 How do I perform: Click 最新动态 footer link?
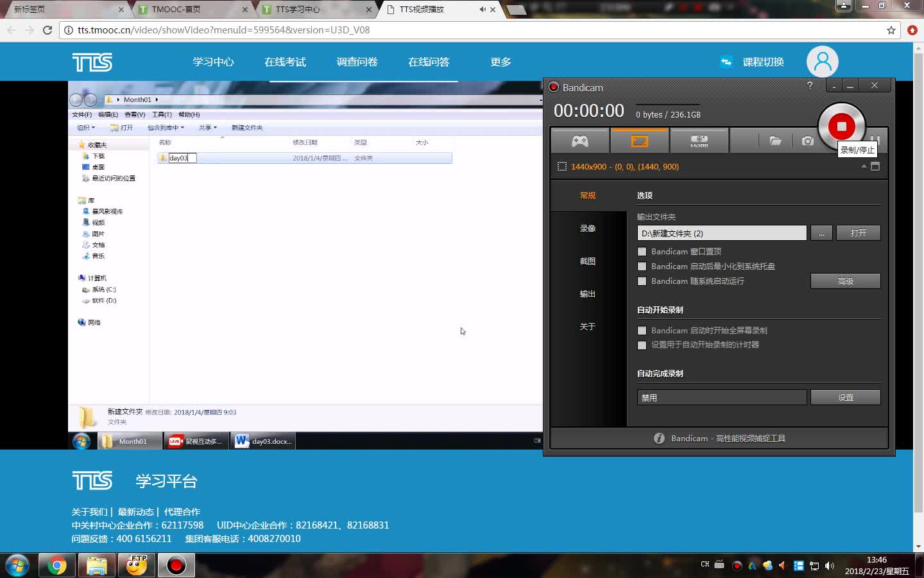tap(136, 512)
